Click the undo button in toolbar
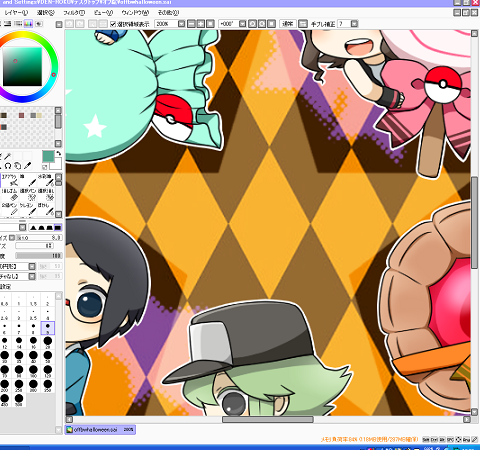 (69, 24)
